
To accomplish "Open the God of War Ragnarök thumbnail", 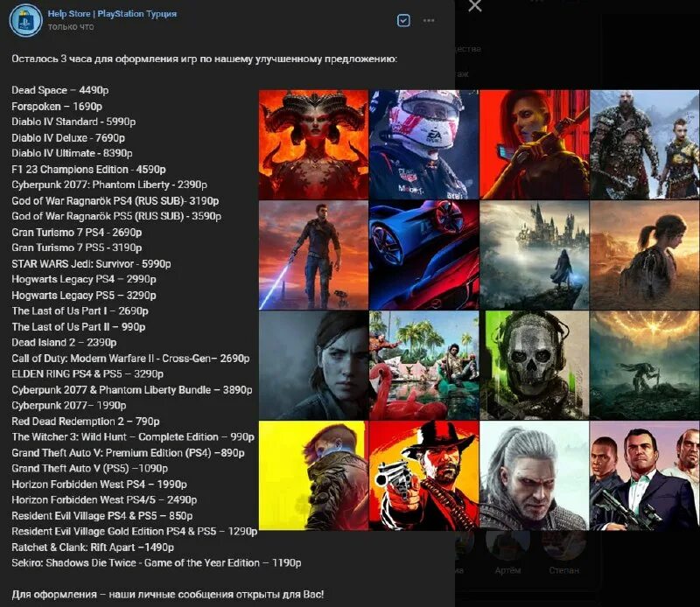I will coord(645,144).
